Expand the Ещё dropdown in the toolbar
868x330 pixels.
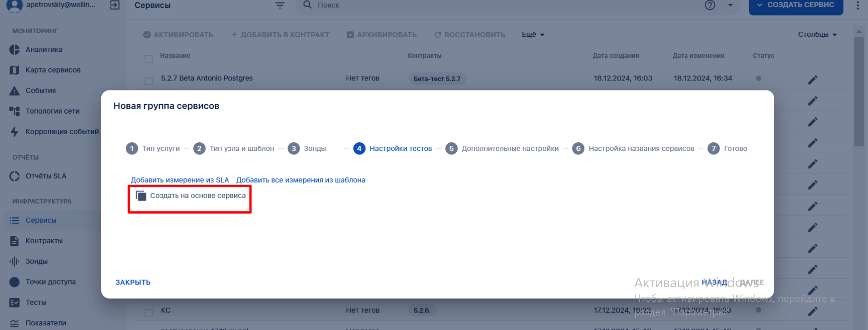coord(533,35)
